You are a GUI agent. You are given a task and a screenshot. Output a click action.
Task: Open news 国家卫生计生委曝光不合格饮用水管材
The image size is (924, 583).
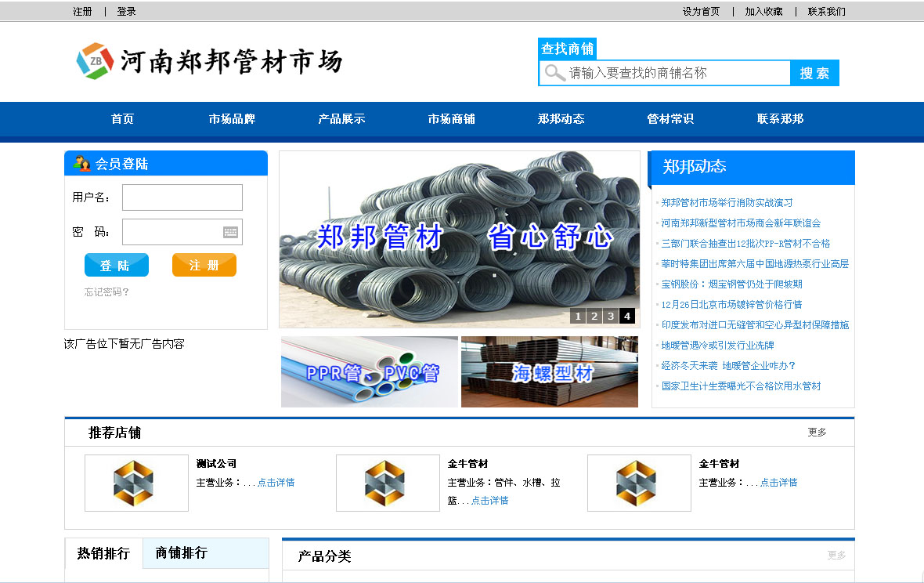click(x=741, y=386)
